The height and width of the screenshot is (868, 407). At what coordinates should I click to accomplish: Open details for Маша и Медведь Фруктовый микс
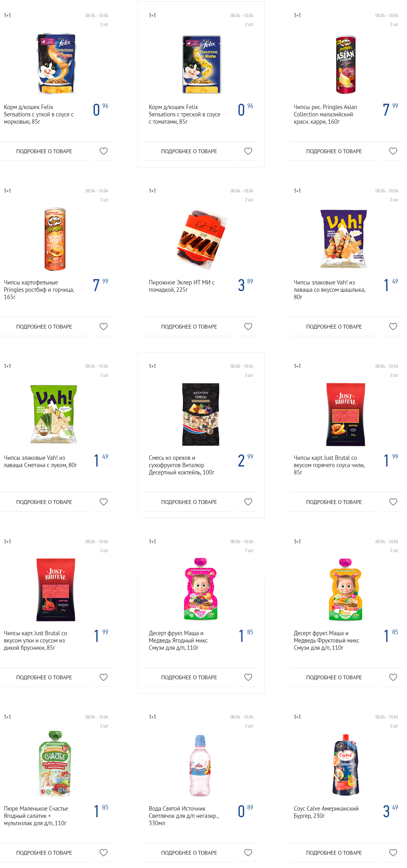coord(333,677)
